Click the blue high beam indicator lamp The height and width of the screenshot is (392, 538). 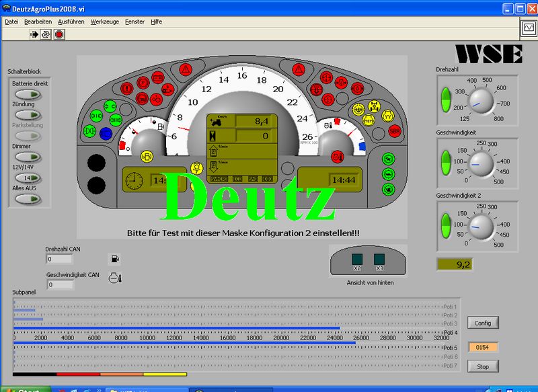tap(106, 133)
